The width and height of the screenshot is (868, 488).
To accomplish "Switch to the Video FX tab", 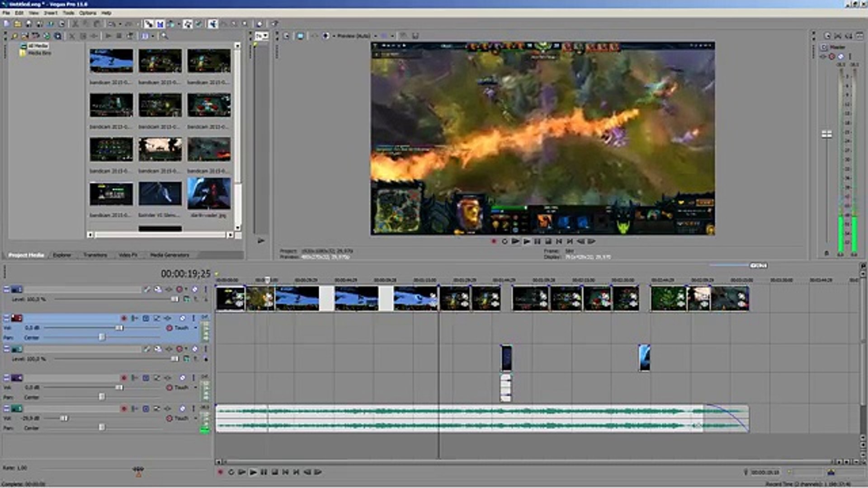I will 128,255.
